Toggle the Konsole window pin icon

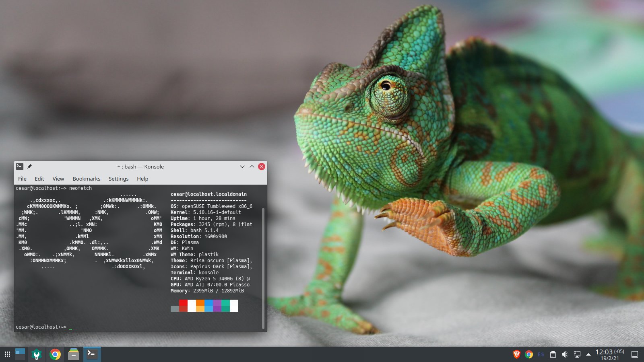tap(29, 167)
